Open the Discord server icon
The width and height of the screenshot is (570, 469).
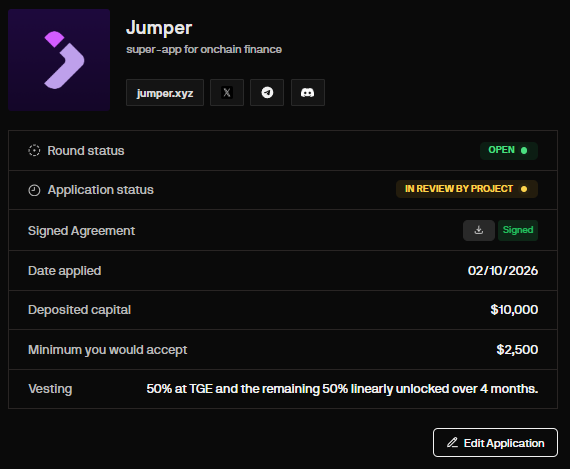(x=308, y=93)
